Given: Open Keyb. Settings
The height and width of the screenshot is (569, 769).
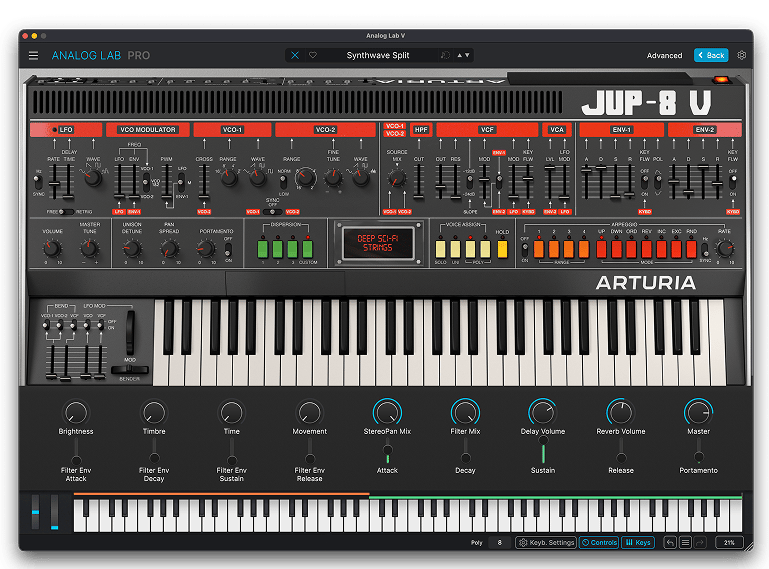Looking at the screenshot, I should coord(546,543).
